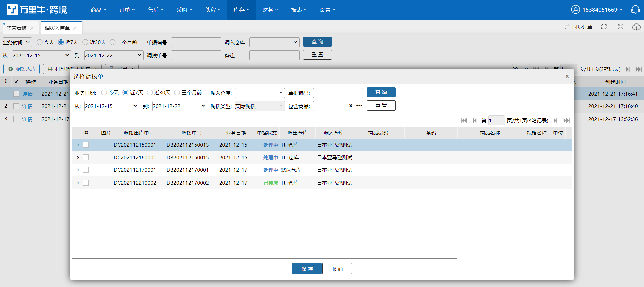
Task: Select 今天 radio in the background filter
Action: click(x=40, y=42)
